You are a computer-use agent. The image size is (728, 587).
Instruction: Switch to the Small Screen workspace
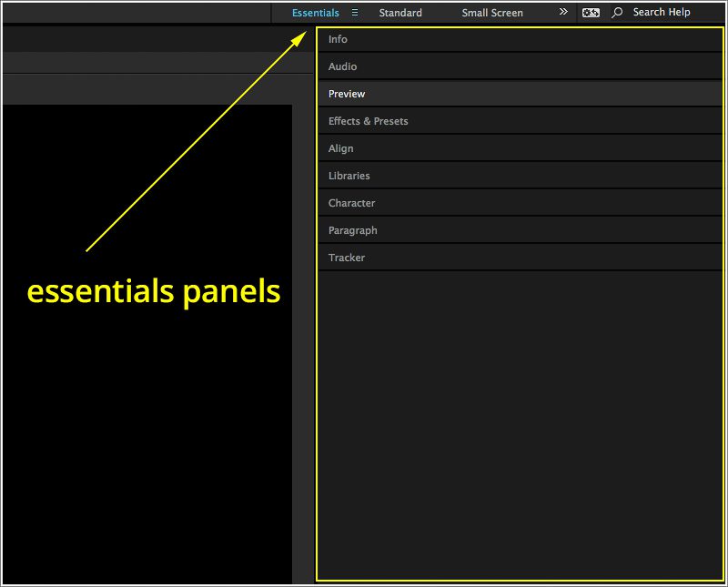point(492,13)
